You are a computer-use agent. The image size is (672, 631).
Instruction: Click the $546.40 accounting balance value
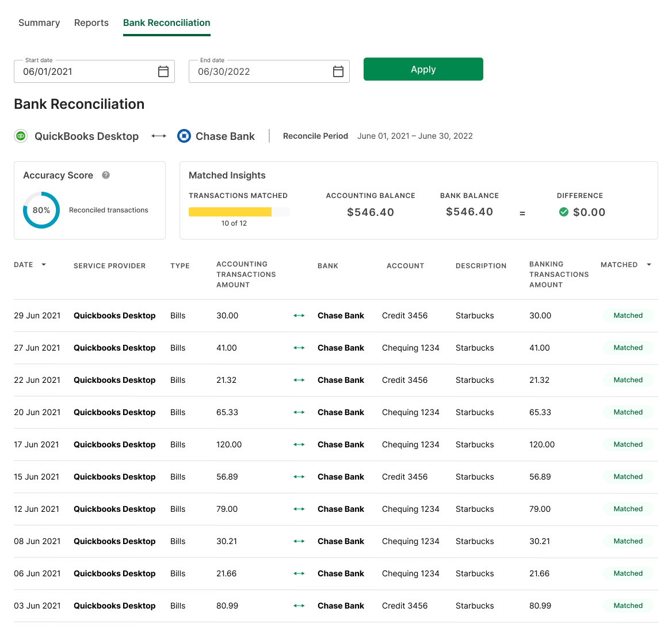click(371, 212)
